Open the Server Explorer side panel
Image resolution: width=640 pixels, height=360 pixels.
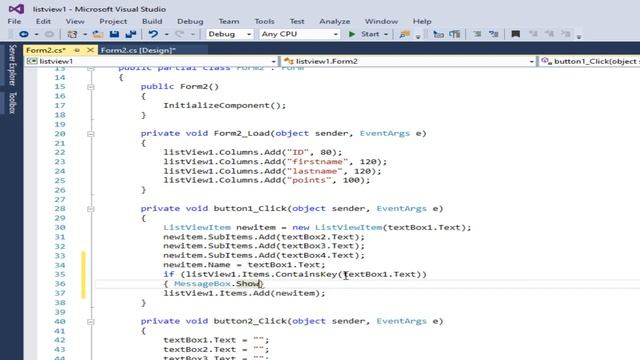pyautogui.click(x=12, y=65)
